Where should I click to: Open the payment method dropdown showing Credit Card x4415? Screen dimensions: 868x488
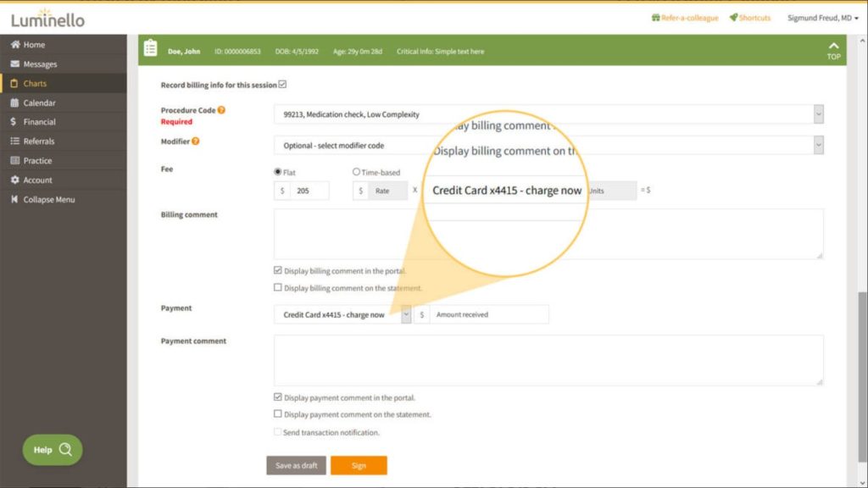406,313
